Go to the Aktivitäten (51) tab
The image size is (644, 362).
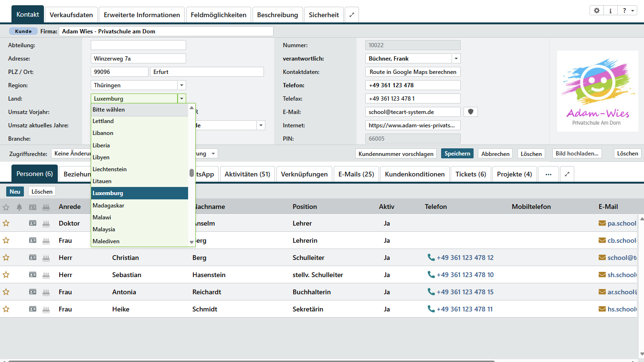point(247,174)
